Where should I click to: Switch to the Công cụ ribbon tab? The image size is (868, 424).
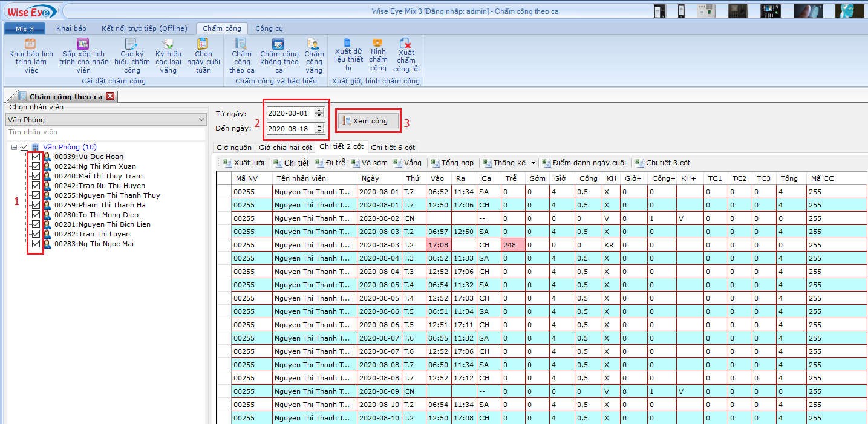pos(269,28)
